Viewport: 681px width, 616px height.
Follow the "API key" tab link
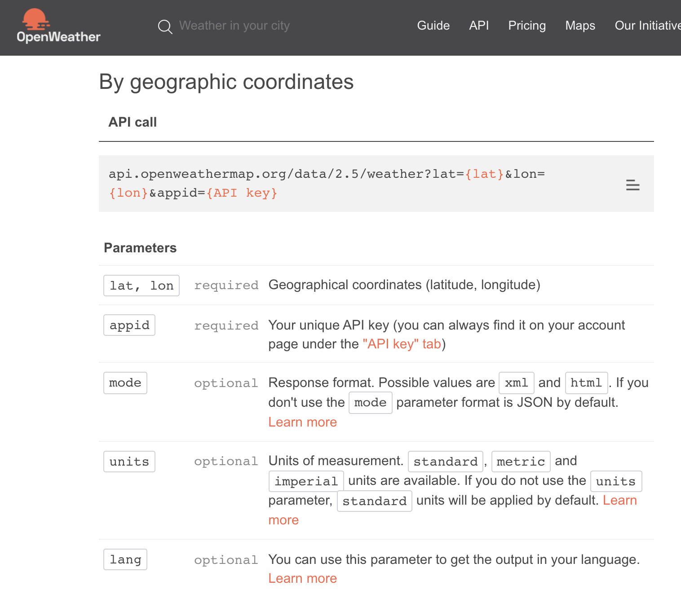(402, 344)
